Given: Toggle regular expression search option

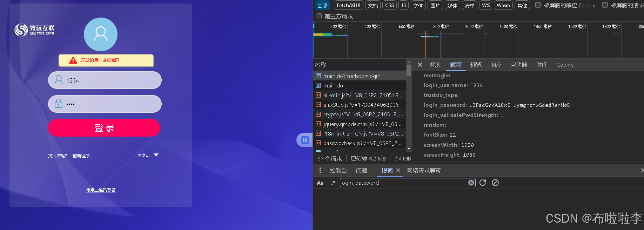Looking at the screenshot, I should [333, 183].
